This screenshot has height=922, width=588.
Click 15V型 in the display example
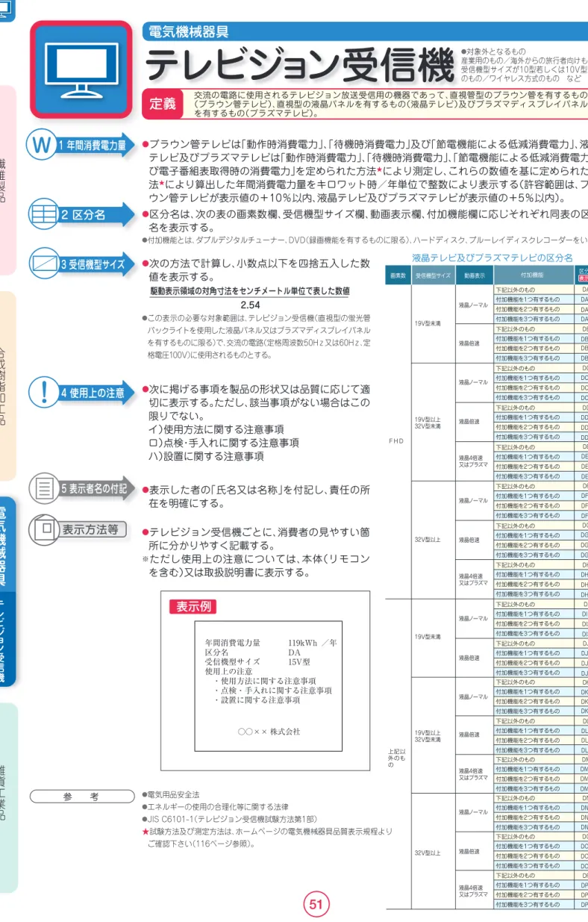[299, 661]
